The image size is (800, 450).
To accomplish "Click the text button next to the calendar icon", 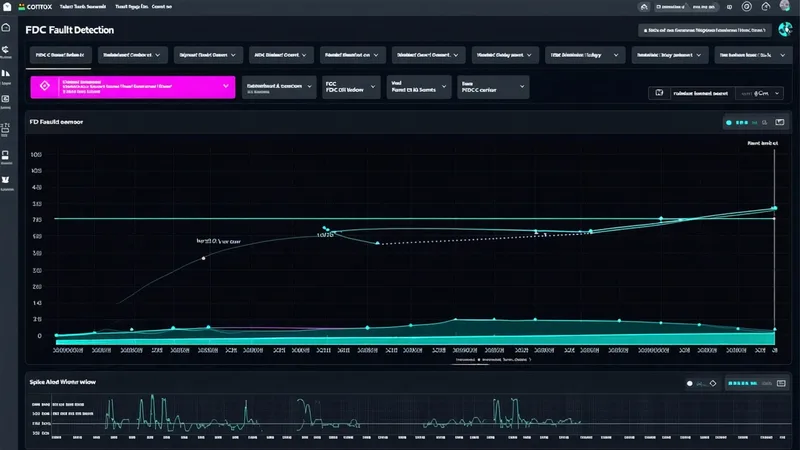I will click(700, 93).
